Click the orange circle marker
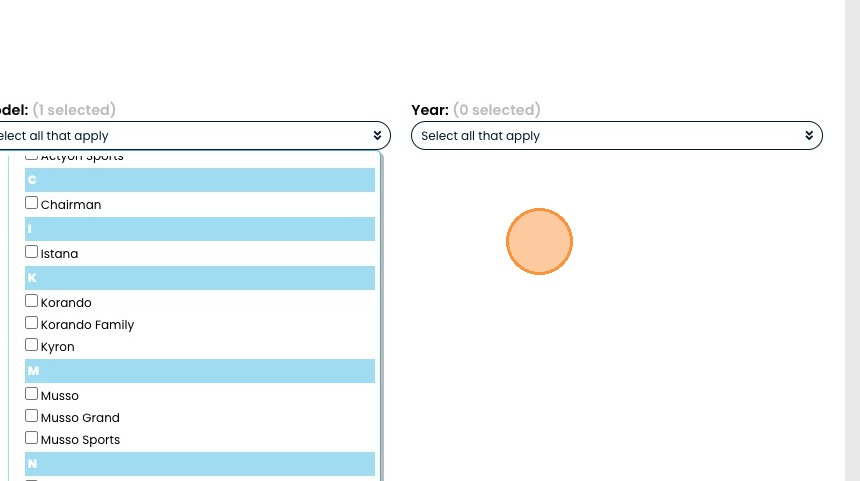 [x=539, y=241]
